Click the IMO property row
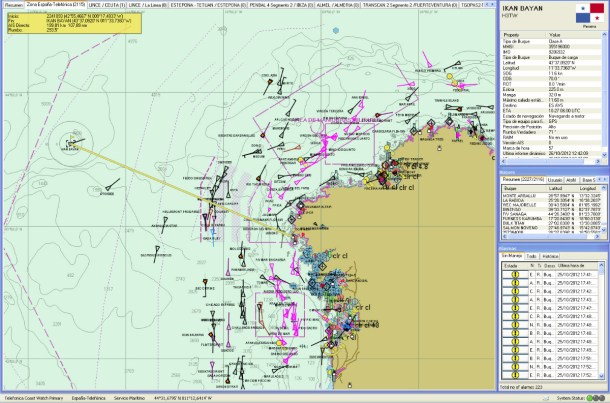Image resolution: width=610 pixels, height=403 pixels. pos(552,52)
